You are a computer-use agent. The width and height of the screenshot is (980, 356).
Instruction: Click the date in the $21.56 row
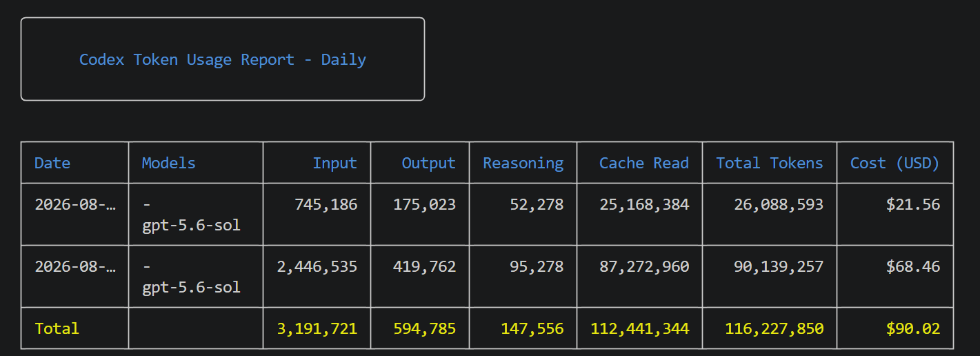[75, 204]
